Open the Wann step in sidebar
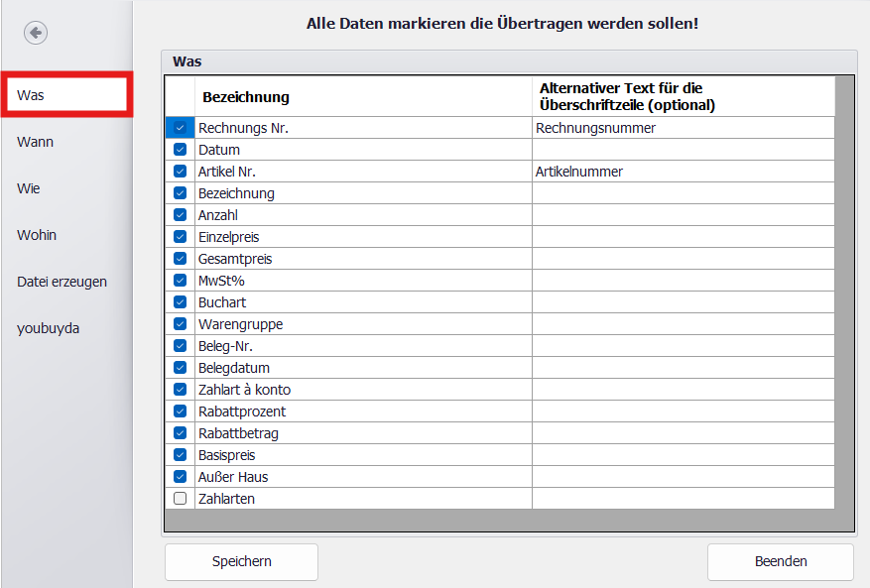Screen dimensions: 870x588 click(x=36, y=142)
